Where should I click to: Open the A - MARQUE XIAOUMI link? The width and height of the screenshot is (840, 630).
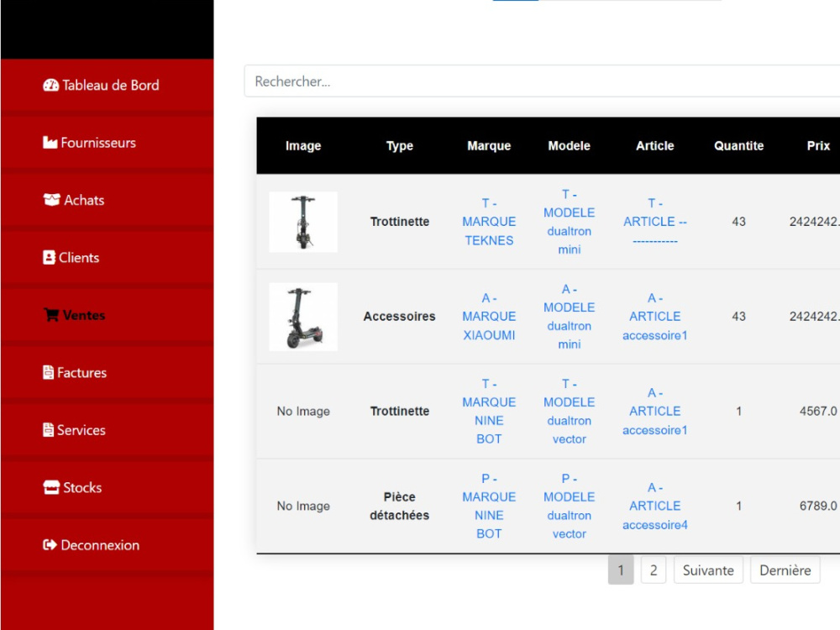tap(489, 317)
